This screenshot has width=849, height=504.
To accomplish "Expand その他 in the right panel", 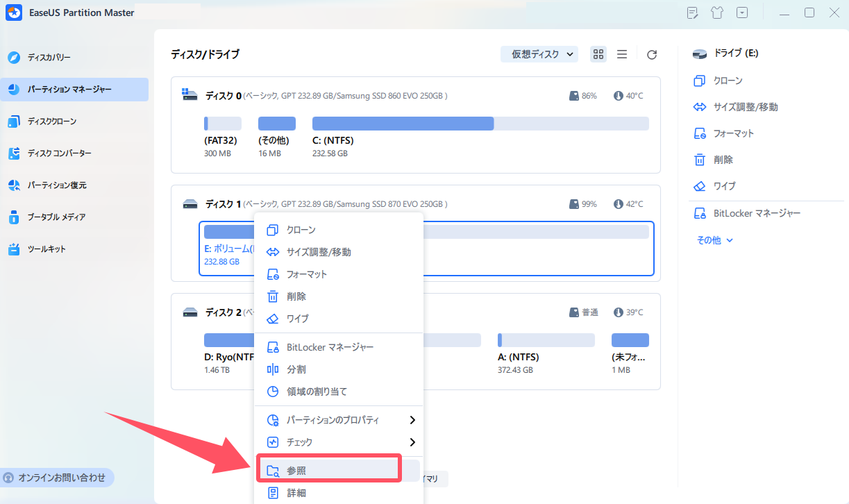I will (x=715, y=240).
